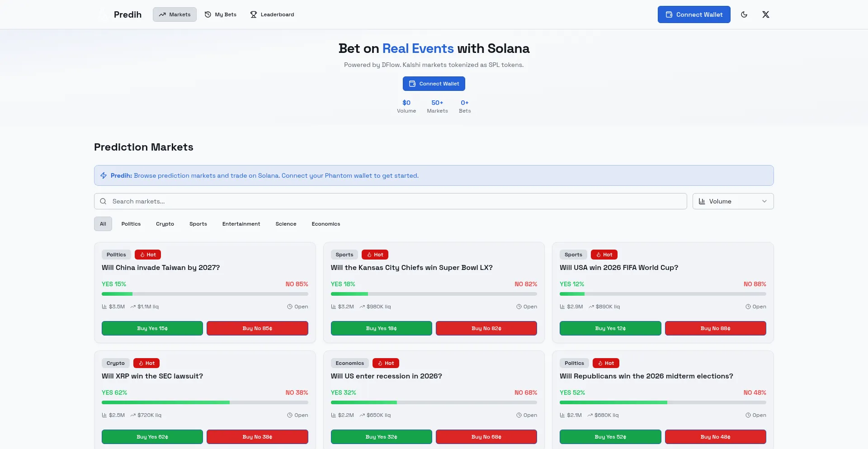Click the lightning bolt icon in the info banner
This screenshot has height=449, width=868.
click(104, 175)
